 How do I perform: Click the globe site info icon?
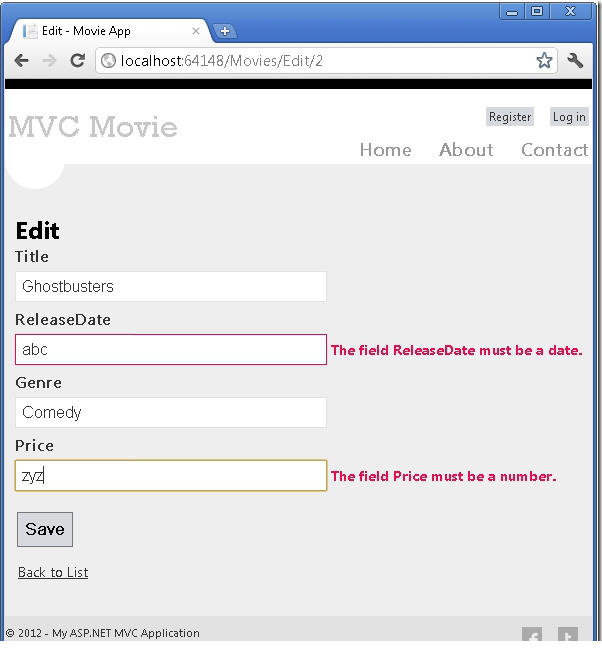coord(108,61)
